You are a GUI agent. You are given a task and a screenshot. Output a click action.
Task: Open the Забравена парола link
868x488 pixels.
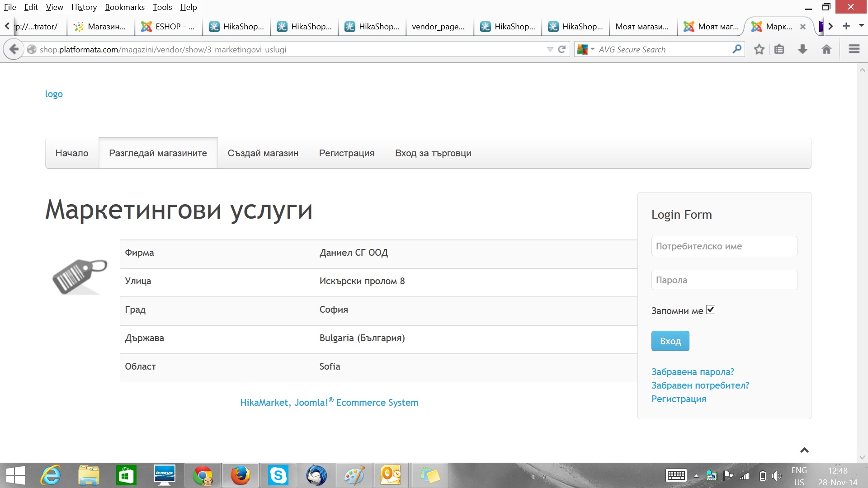(692, 372)
